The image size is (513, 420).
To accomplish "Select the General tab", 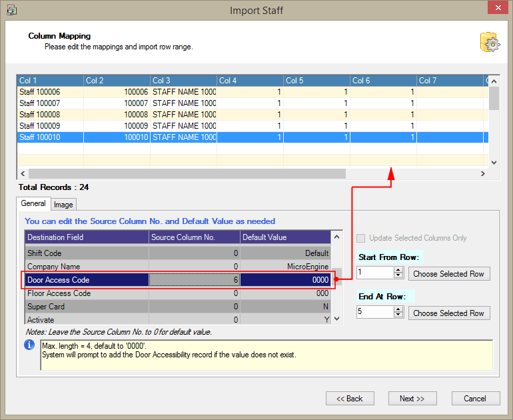I will pos(33,204).
